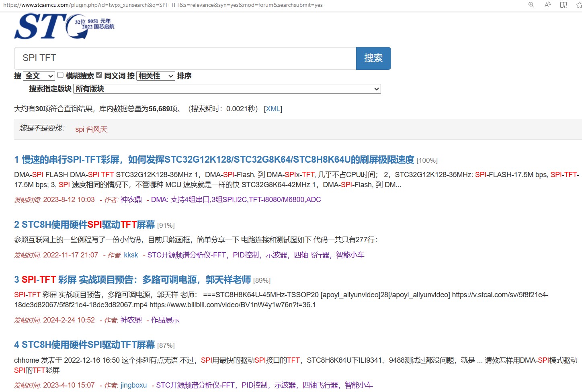
Task: Open author kksk profile link
Action: (x=131, y=255)
